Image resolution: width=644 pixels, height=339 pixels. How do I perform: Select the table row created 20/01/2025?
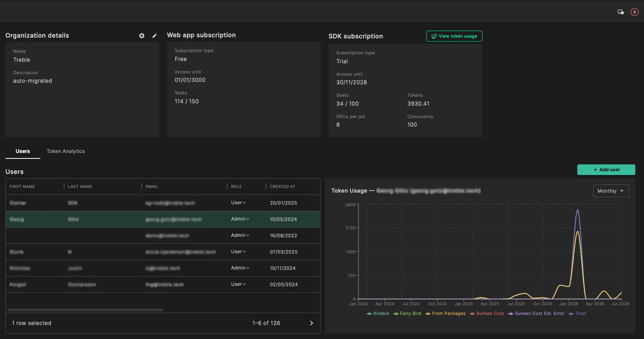click(163, 203)
